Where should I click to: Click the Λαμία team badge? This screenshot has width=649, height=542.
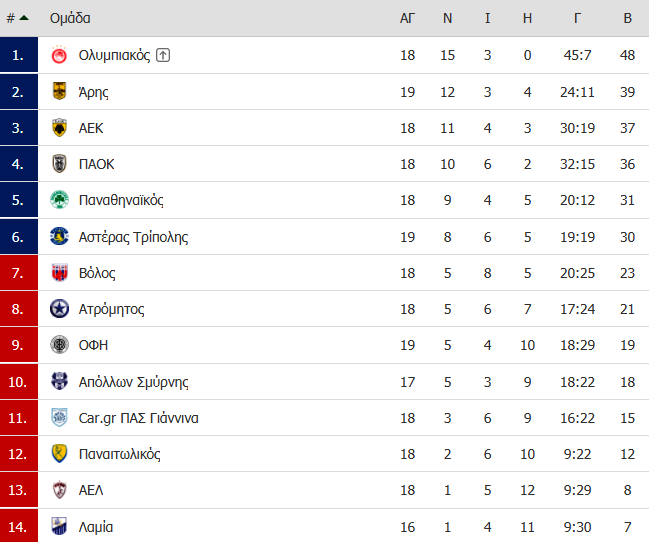tap(59, 526)
